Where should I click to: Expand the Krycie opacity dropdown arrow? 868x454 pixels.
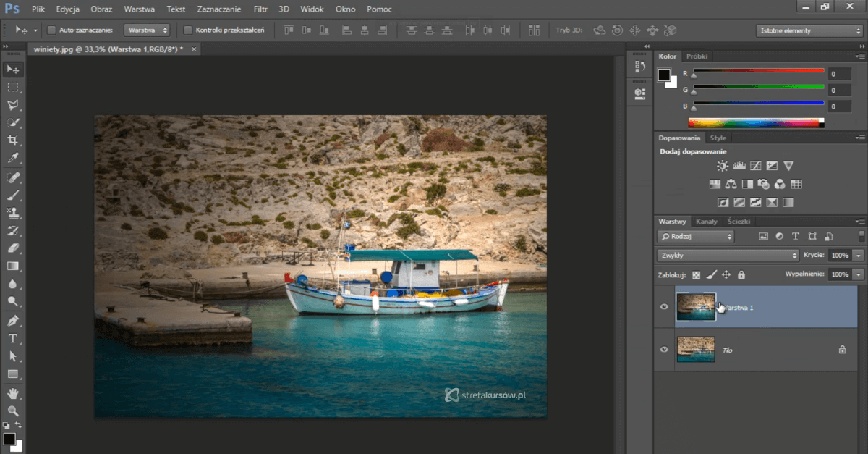(x=858, y=256)
